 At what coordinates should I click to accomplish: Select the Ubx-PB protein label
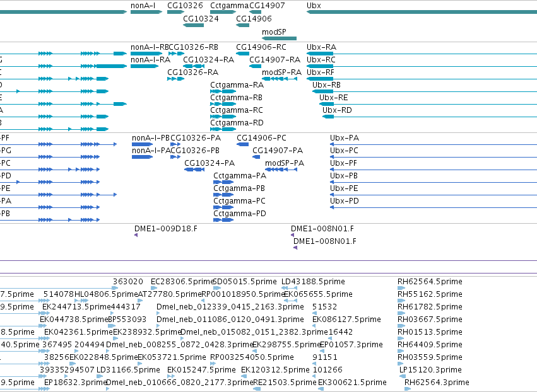tap(344, 176)
